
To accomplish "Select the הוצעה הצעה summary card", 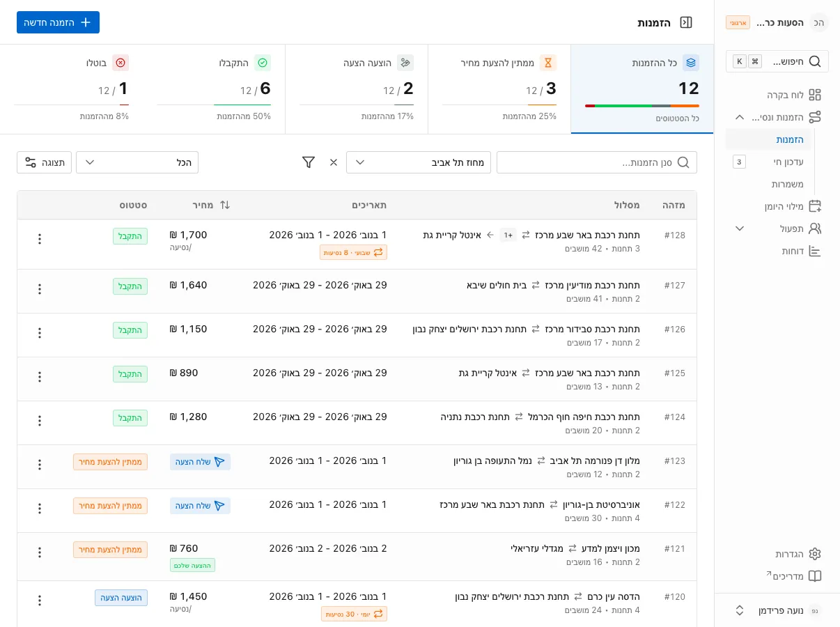I will (357, 89).
